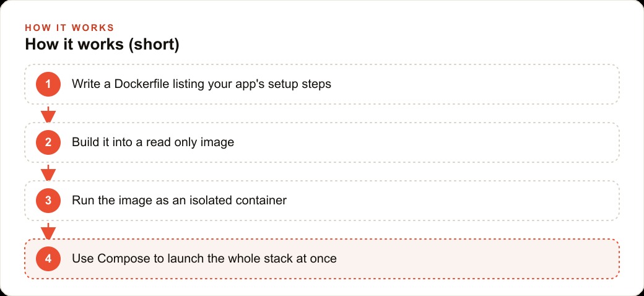Click the step 1 number circle

48,84
